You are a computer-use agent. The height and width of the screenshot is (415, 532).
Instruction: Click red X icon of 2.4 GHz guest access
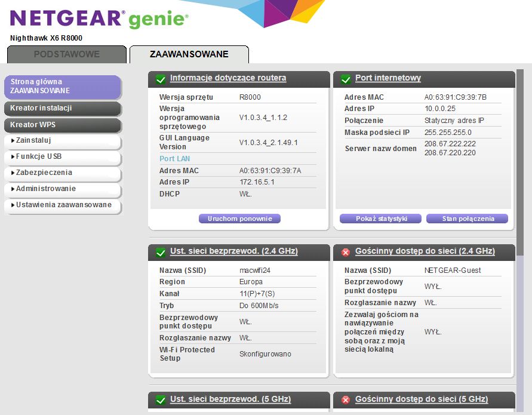pyautogui.click(x=346, y=252)
